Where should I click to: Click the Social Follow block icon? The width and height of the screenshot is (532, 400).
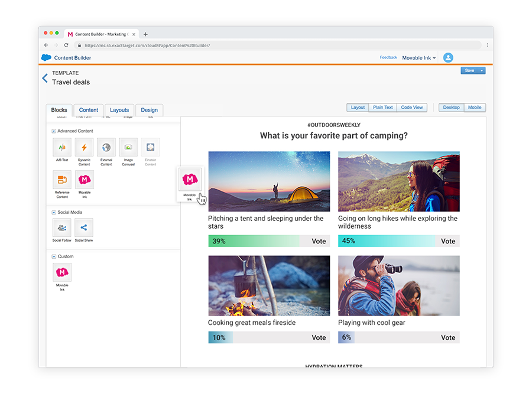[61, 227]
